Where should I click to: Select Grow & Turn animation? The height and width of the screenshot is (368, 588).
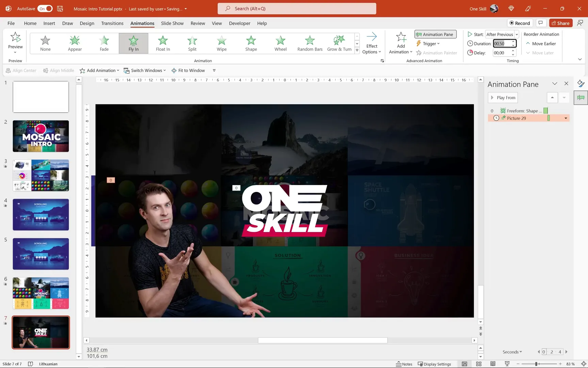339,43
